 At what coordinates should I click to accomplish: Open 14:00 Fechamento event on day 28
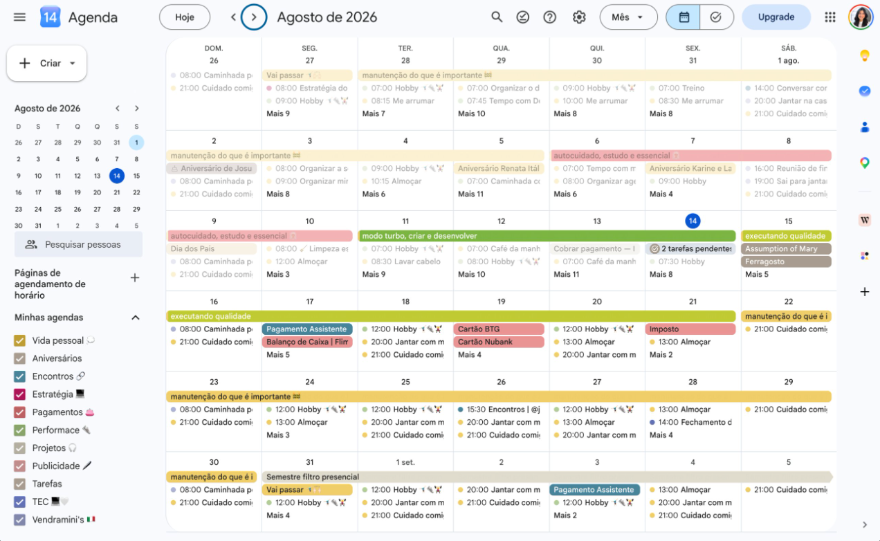(x=691, y=422)
